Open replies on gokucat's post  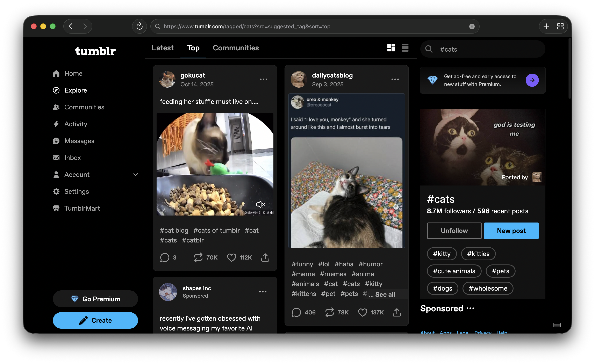165,257
